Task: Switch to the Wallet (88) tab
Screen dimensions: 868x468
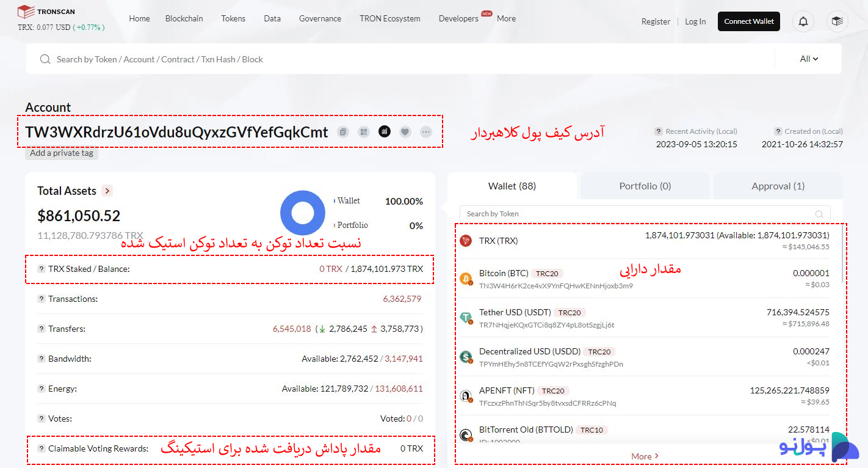Action: pyautogui.click(x=512, y=186)
